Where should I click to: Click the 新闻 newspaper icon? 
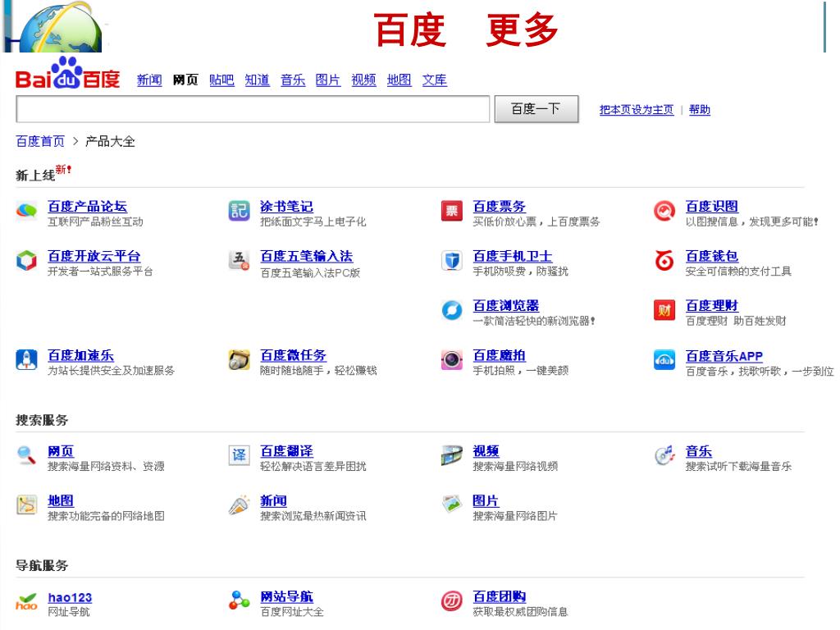point(239,504)
